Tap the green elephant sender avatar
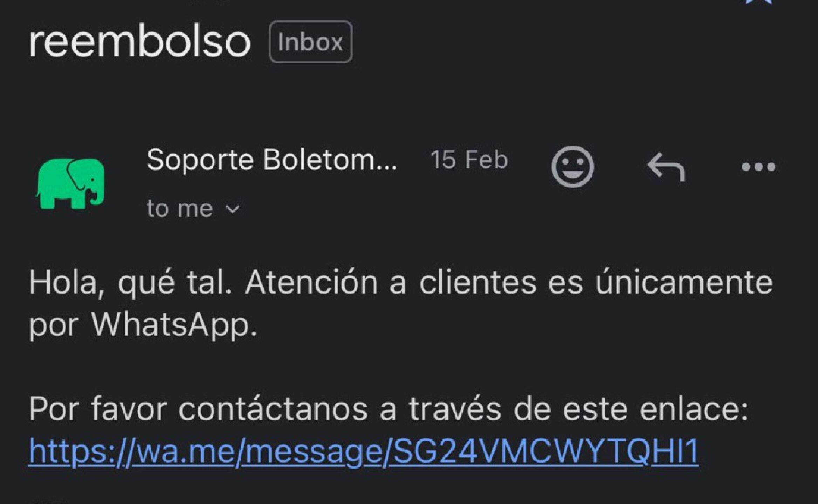 tap(70, 184)
